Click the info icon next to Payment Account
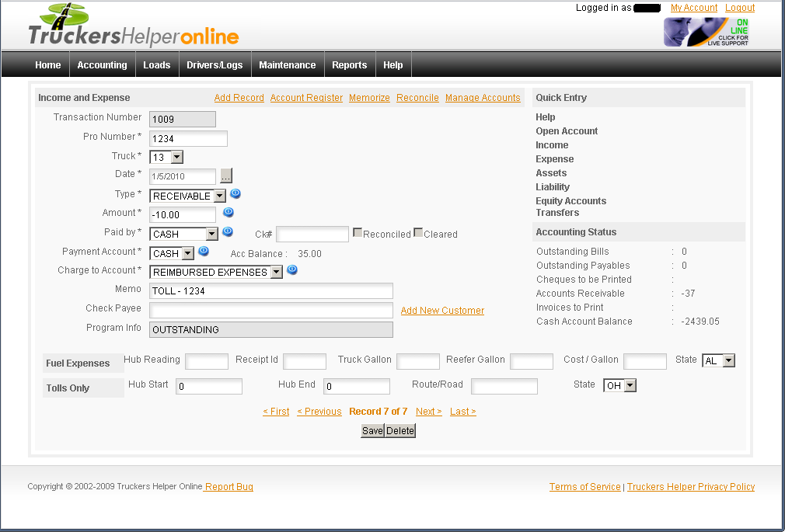Viewport: 785px width, 532px height. (x=204, y=251)
